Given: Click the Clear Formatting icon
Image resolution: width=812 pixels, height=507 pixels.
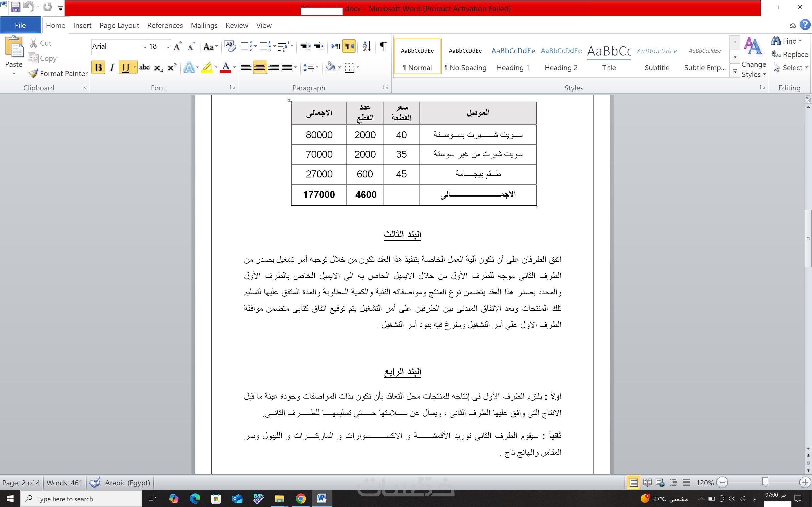Looking at the screenshot, I should pos(230,46).
